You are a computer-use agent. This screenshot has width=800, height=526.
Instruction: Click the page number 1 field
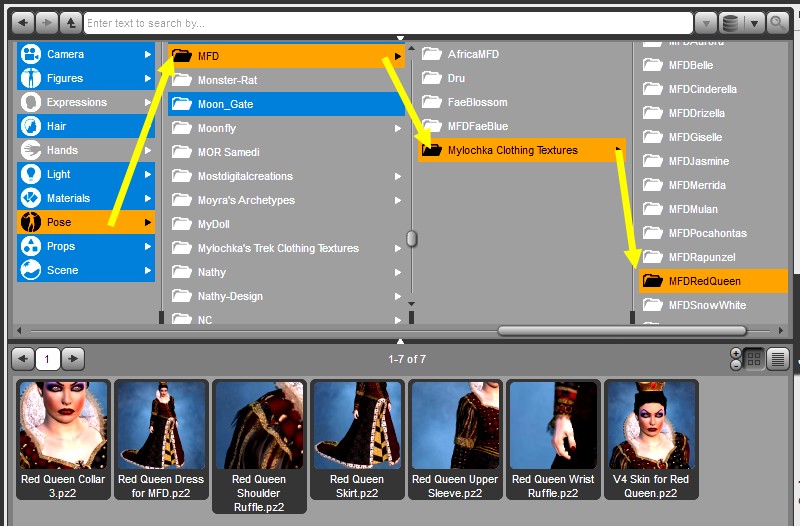click(47, 359)
